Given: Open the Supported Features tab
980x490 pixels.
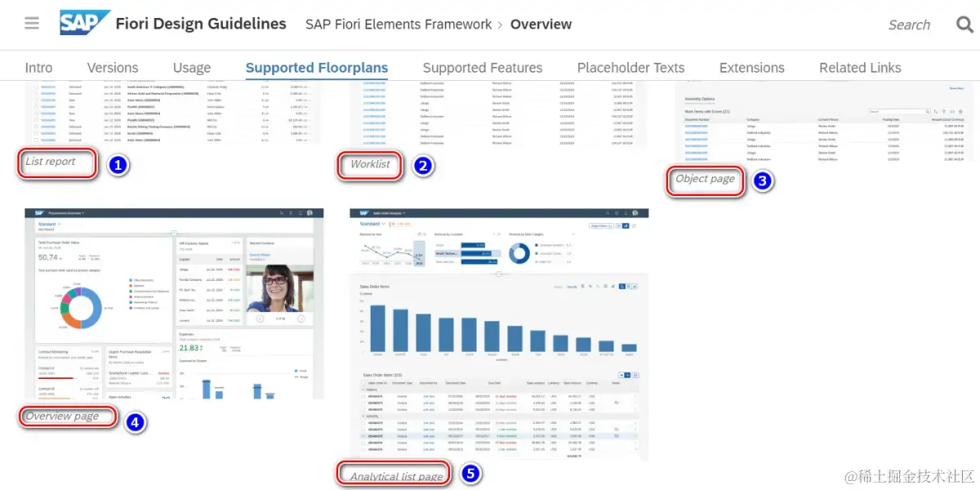Looking at the screenshot, I should (483, 68).
